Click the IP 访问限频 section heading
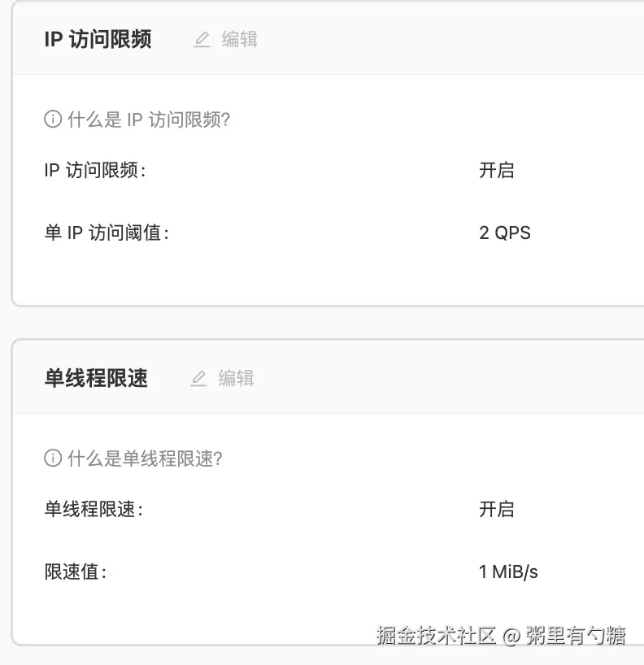 click(98, 39)
